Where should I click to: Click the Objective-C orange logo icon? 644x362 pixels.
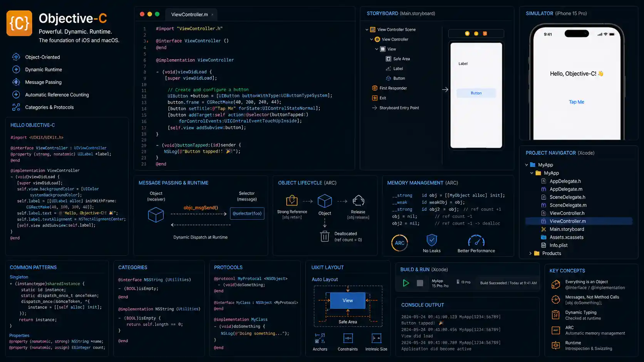(x=19, y=23)
